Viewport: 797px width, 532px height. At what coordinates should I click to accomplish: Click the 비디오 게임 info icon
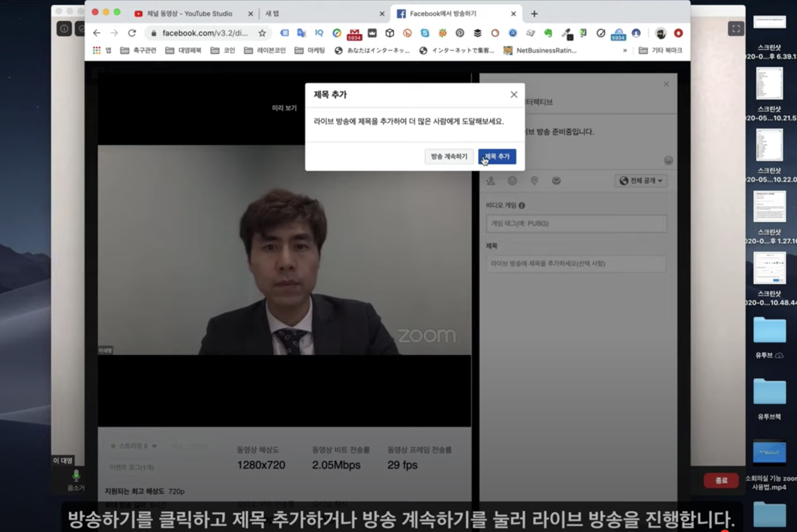[522, 205]
